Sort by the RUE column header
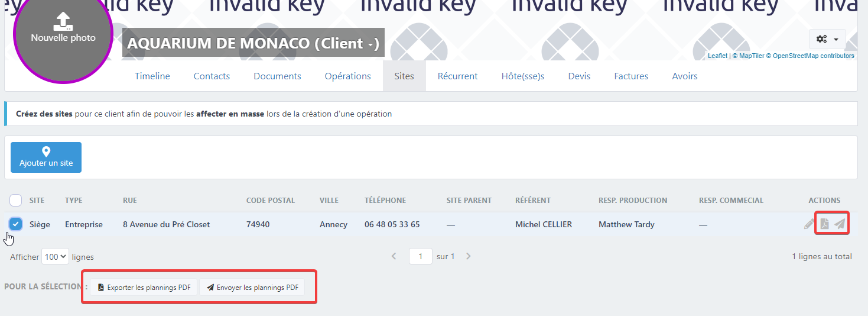Image resolution: width=868 pixels, height=316 pixels. [129, 200]
